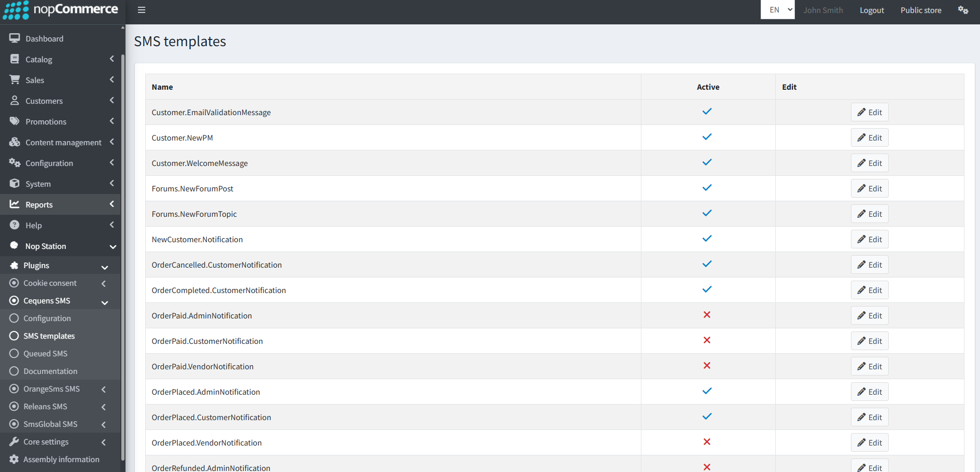
Task: Click the Content management cubes icon
Action: click(x=15, y=142)
